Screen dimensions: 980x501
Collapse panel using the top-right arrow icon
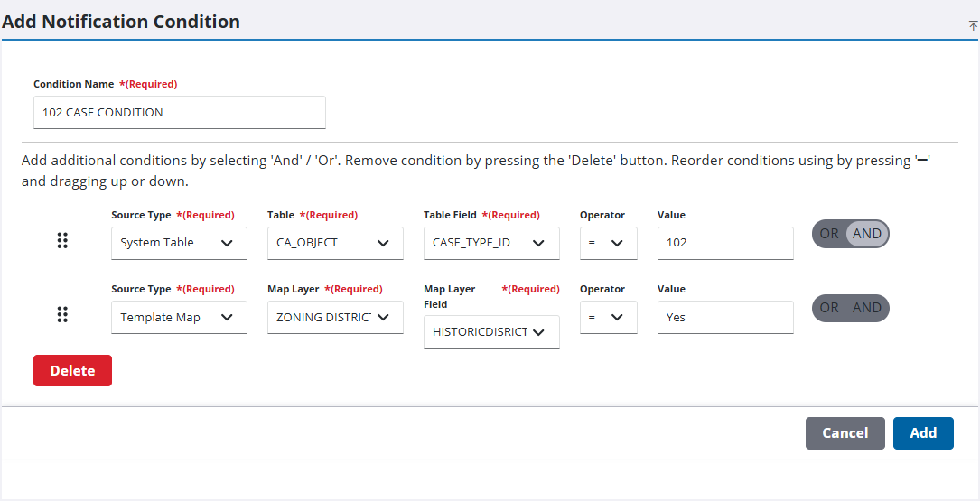973,25
